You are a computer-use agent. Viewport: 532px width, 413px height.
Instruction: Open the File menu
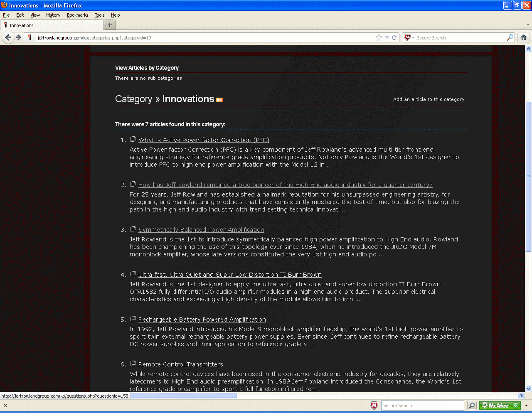[x=6, y=15]
